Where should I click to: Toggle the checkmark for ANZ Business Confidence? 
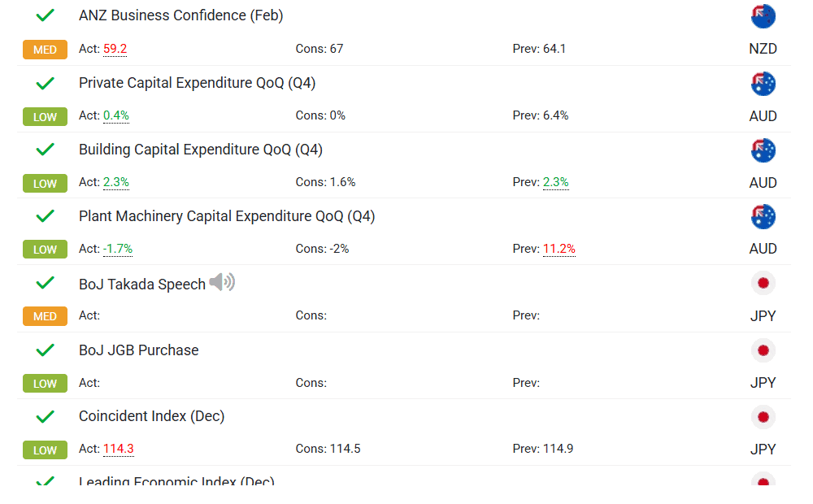46,15
